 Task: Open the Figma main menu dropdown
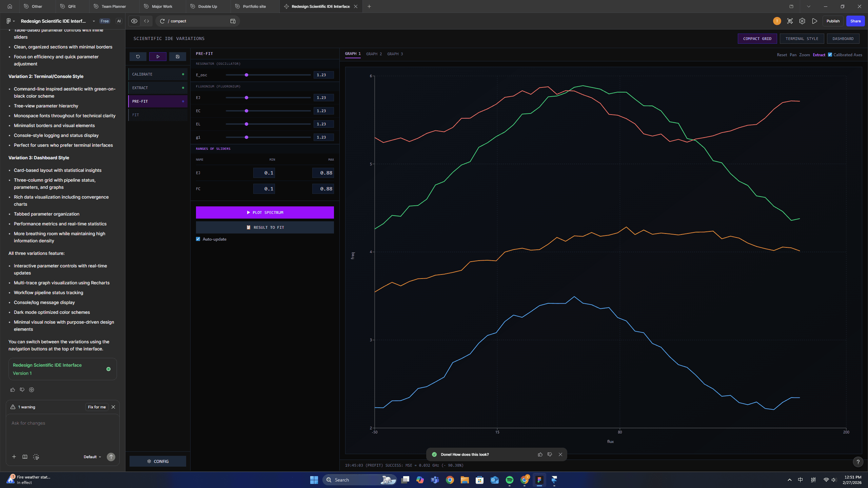coord(10,21)
